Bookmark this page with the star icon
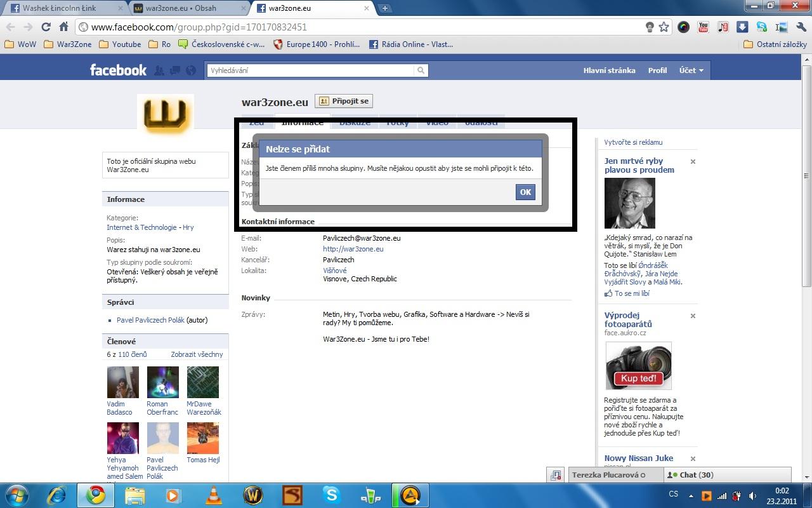 [664, 27]
